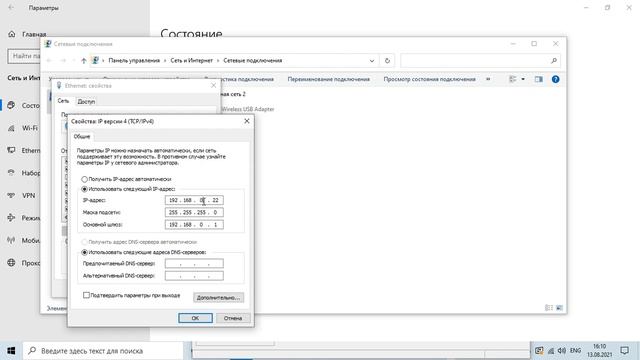Viewport: 640px width, 360px height.
Task: Expand the address bar history dropdown
Action: tap(372, 61)
